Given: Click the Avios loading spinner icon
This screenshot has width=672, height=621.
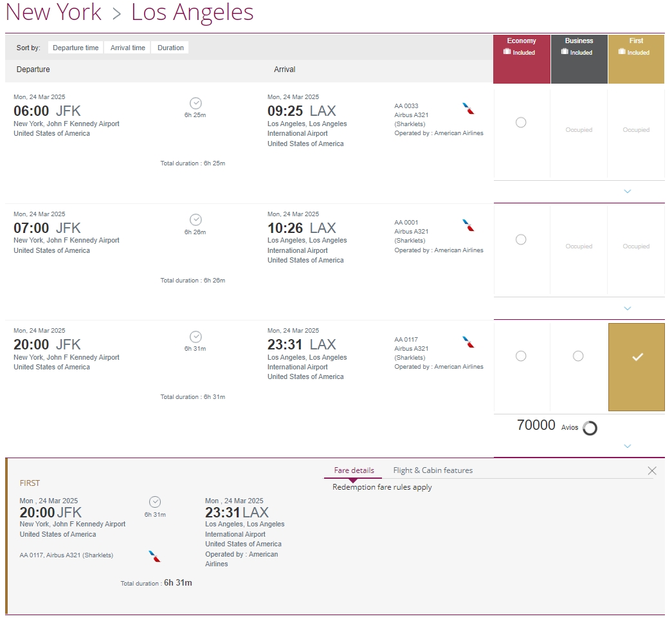Looking at the screenshot, I should pyautogui.click(x=589, y=428).
